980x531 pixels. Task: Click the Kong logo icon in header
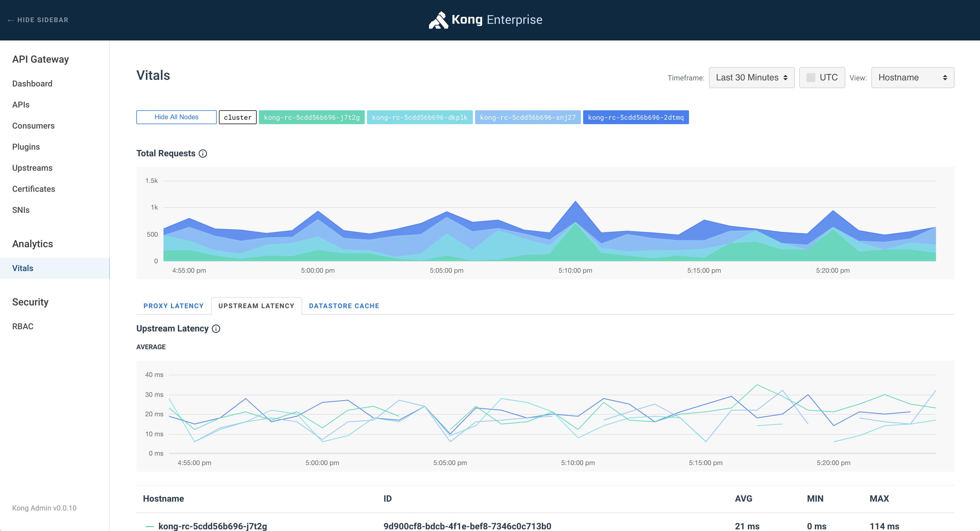(x=439, y=20)
